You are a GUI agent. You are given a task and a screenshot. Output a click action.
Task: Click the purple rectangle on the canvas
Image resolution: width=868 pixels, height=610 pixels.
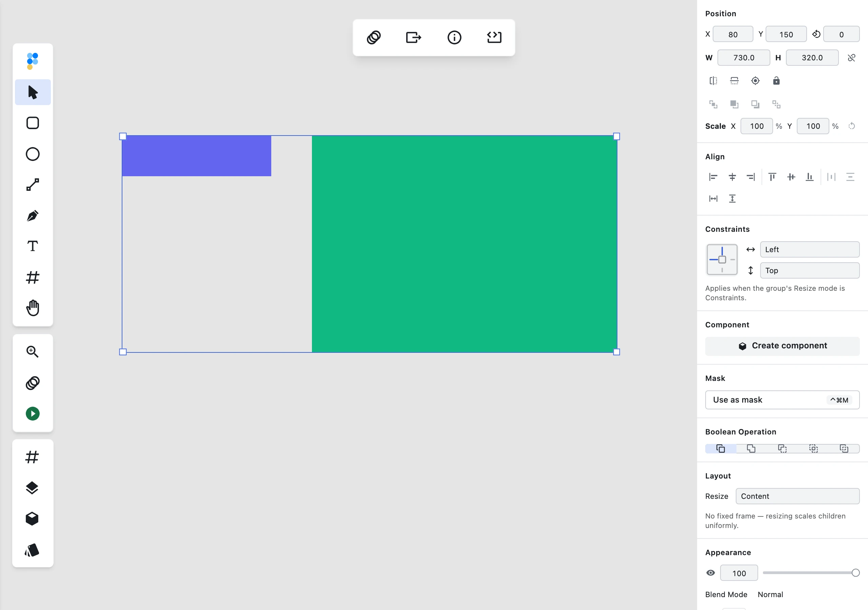197,156
